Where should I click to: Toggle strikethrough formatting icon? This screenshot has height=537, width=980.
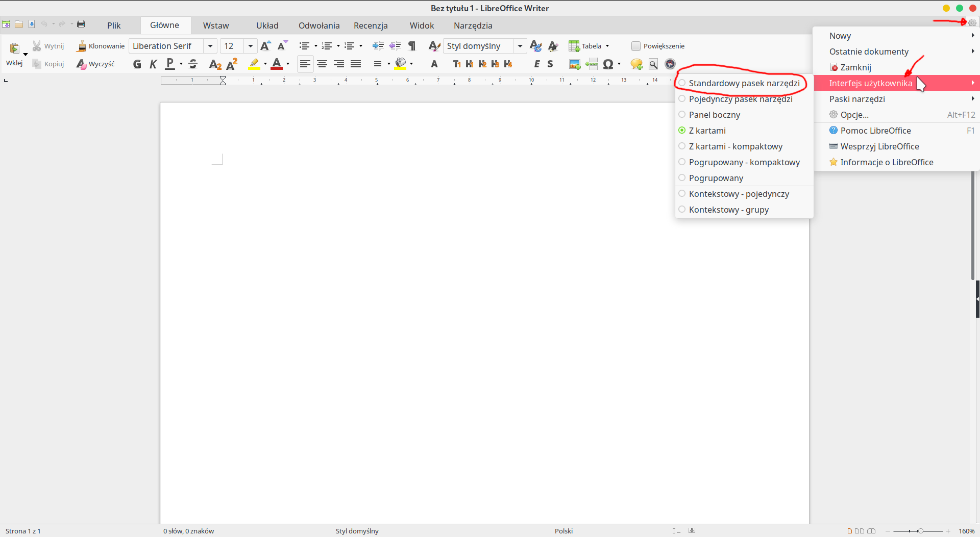click(193, 64)
